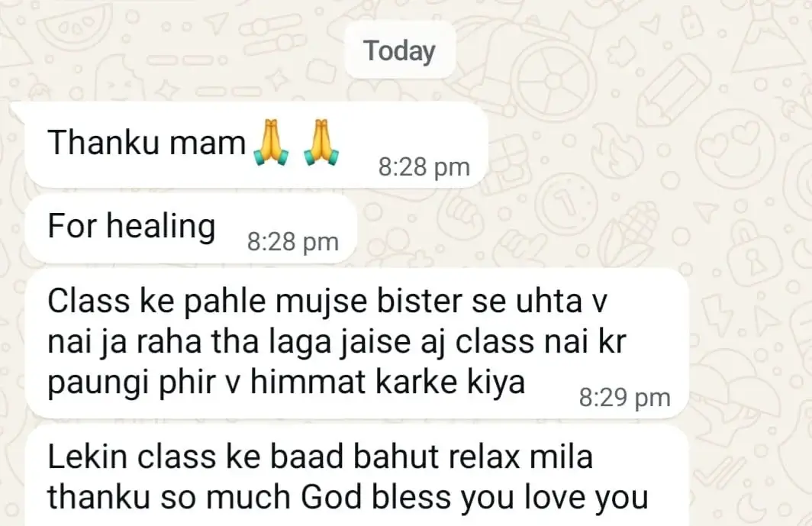This screenshot has height=526, width=812.
Task: Click the first folded hands emoji
Action: pos(271,143)
